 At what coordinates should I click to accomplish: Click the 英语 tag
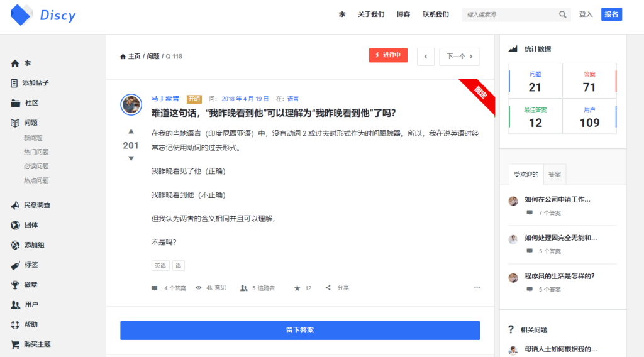pos(160,266)
